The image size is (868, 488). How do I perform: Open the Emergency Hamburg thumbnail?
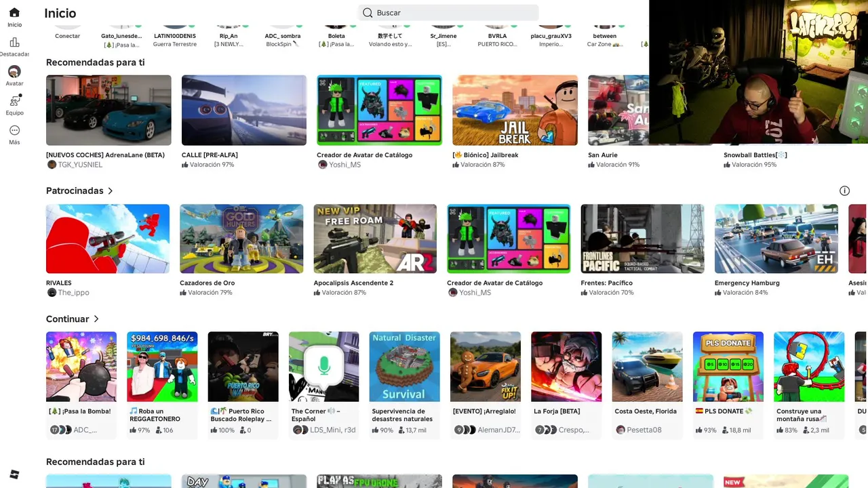(x=776, y=239)
